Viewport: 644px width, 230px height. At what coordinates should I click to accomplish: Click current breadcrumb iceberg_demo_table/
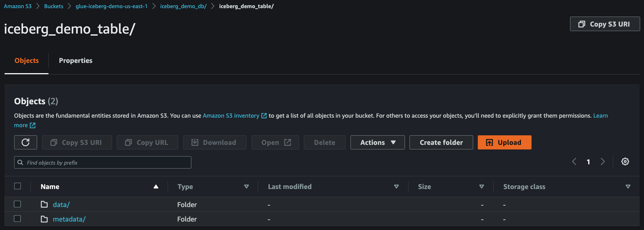(246, 6)
